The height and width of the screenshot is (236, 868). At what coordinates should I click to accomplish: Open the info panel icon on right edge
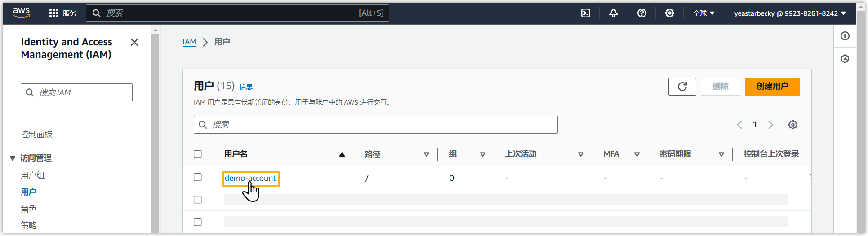(x=845, y=36)
